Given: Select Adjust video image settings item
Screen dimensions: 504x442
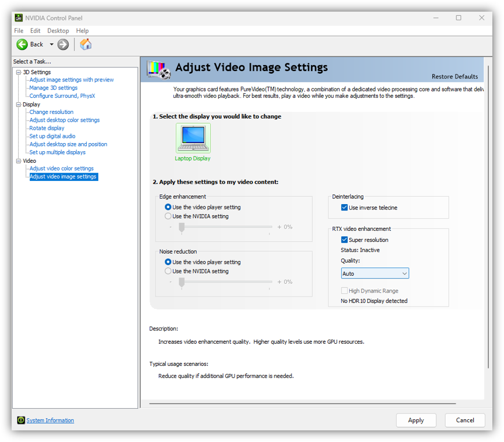Looking at the screenshot, I should click(x=63, y=177).
